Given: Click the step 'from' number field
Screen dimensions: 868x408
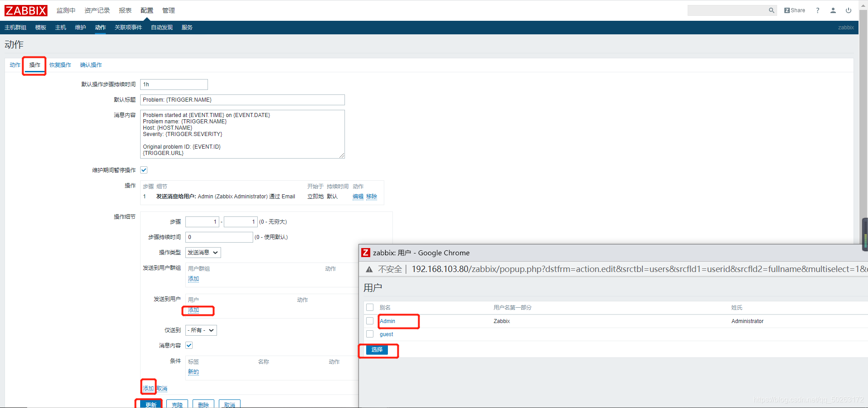Looking at the screenshot, I should coord(202,222).
